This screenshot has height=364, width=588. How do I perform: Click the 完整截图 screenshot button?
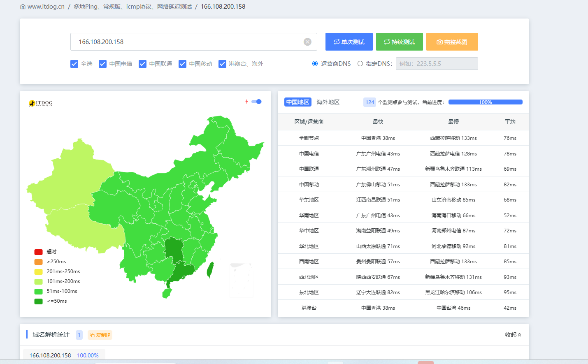point(452,42)
